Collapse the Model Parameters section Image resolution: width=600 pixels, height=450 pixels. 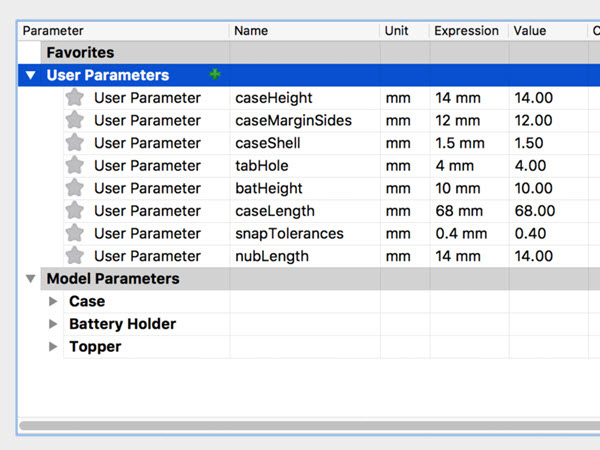(x=31, y=279)
